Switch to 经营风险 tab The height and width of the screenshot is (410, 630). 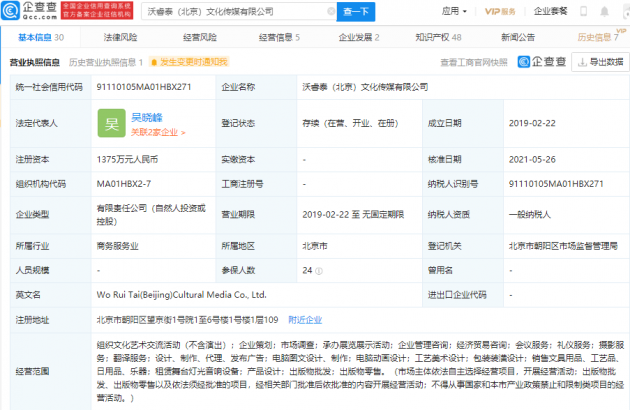tap(200, 37)
